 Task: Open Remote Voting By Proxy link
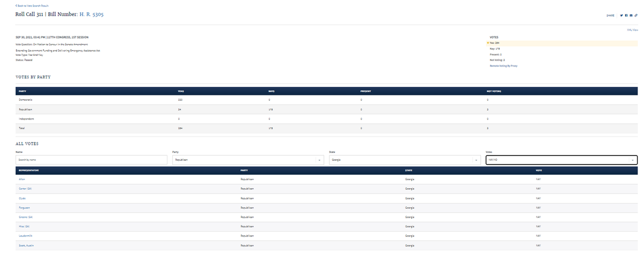pos(503,65)
